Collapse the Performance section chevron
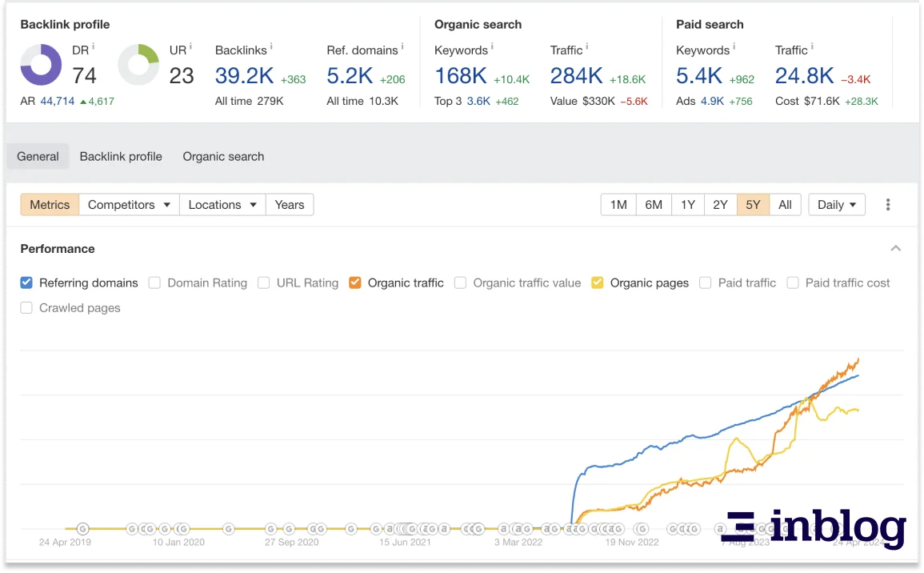Screen dimensions: 924x573 tap(895, 249)
